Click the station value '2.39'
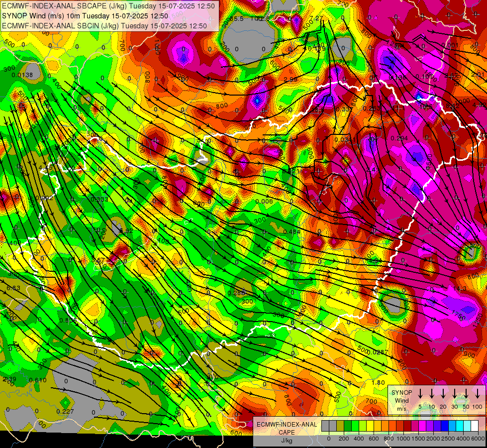Viewport: 487px width, 448px height. 9,379
